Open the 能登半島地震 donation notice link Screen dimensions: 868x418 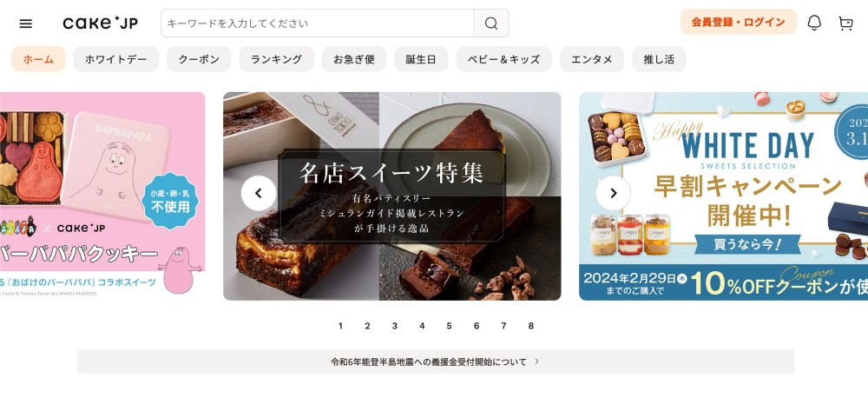(435, 362)
